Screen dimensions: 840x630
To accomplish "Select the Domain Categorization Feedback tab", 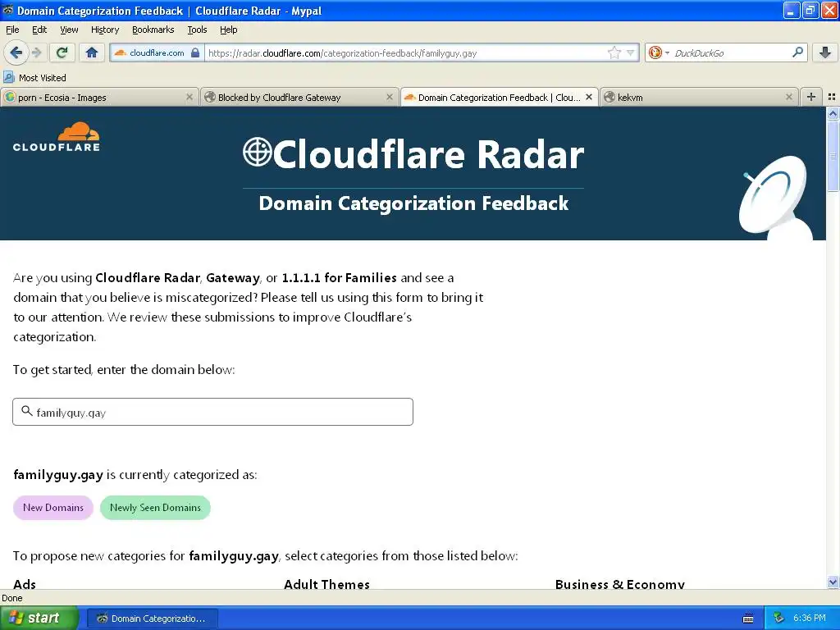I will [500, 98].
